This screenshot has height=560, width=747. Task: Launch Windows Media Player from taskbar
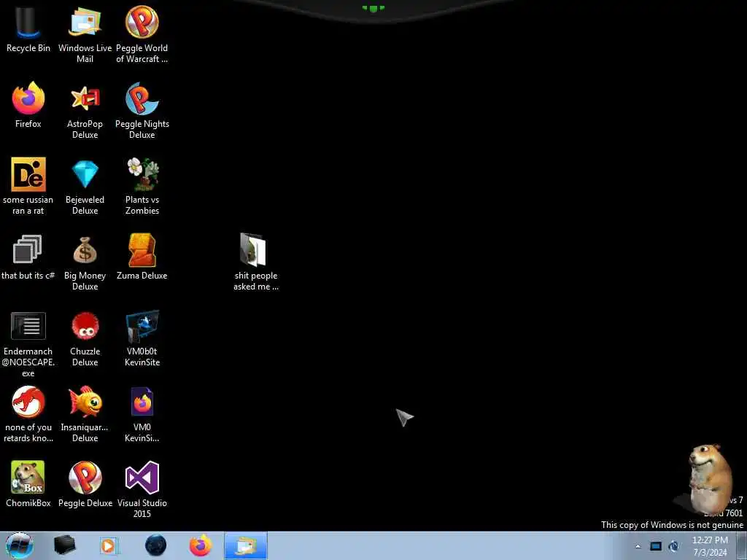point(109,545)
